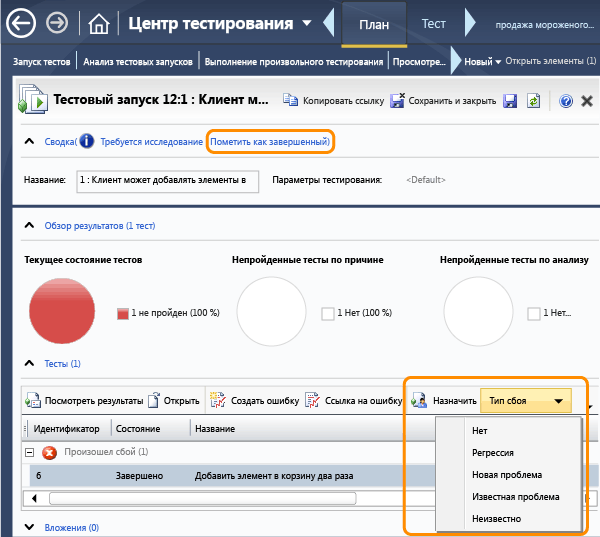Click Открыть элементы (1)
This screenshot has height=537, width=600.
click(x=551, y=61)
